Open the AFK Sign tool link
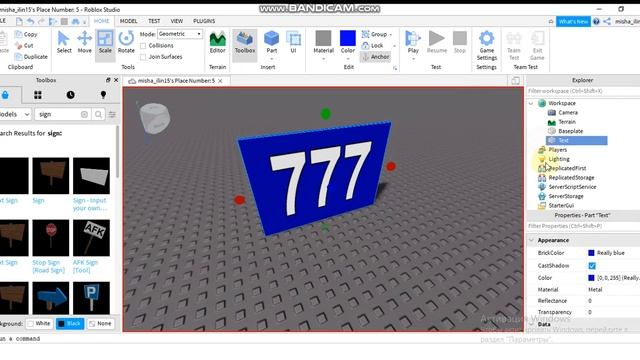 [x=85, y=266]
